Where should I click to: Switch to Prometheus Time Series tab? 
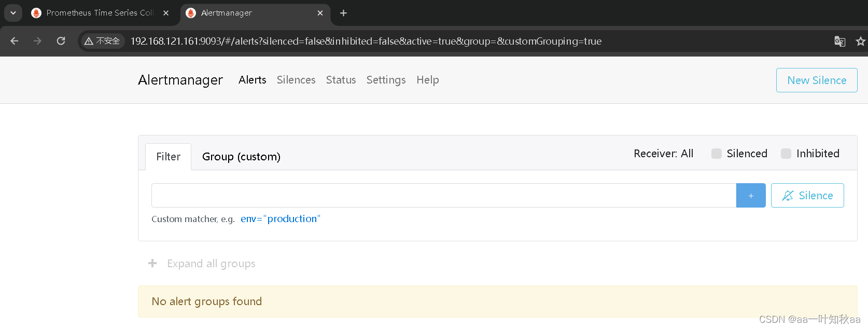tap(100, 13)
